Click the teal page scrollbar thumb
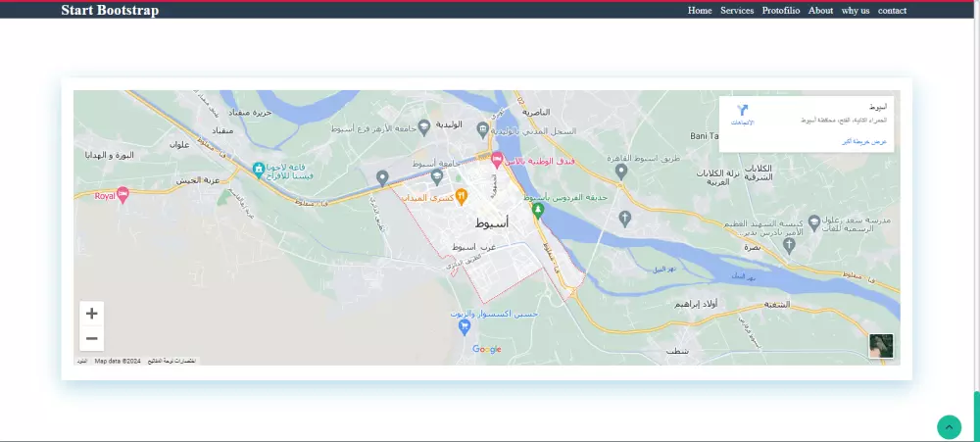Viewport: 980px width, 442px height. coord(976,417)
